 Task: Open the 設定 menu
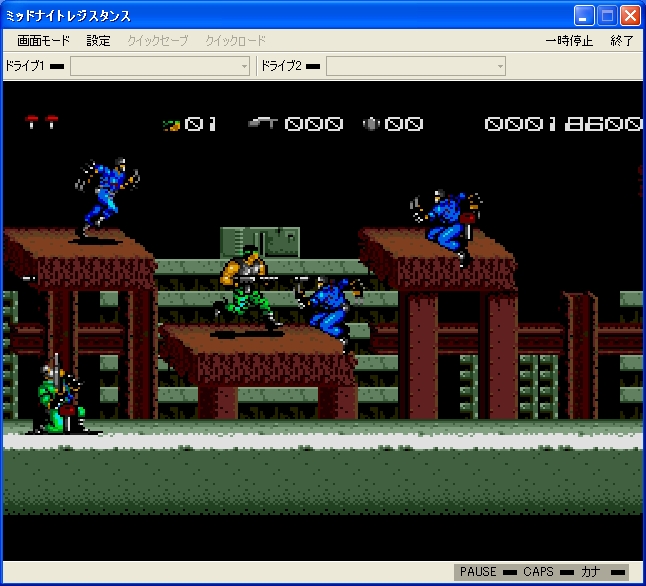point(98,40)
